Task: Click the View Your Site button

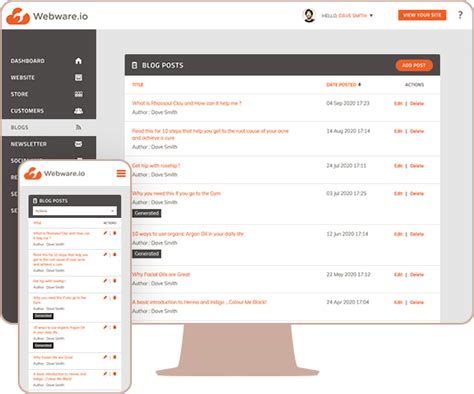Action: [x=422, y=15]
